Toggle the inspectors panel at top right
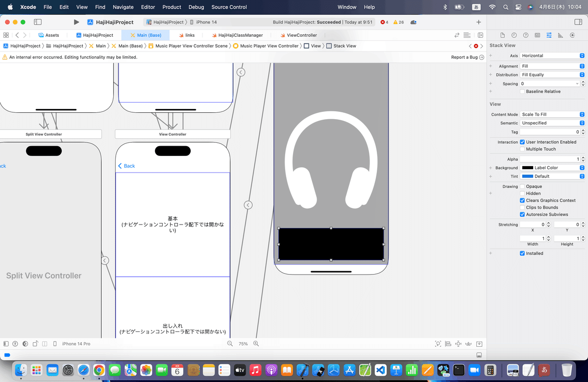 tap(578, 22)
